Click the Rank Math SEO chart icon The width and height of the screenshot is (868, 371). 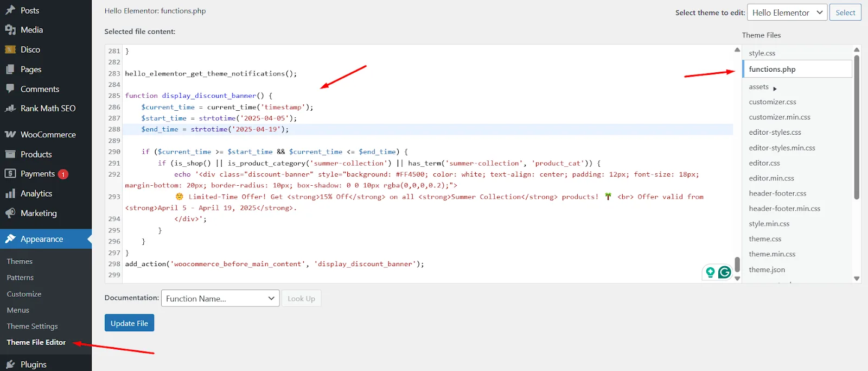coord(10,108)
